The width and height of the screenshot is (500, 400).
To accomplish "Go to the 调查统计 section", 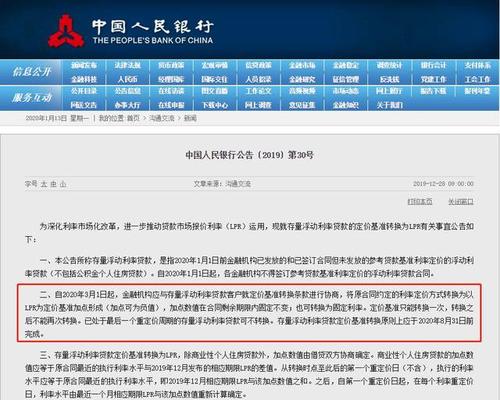I will pyautogui.click(x=389, y=65).
